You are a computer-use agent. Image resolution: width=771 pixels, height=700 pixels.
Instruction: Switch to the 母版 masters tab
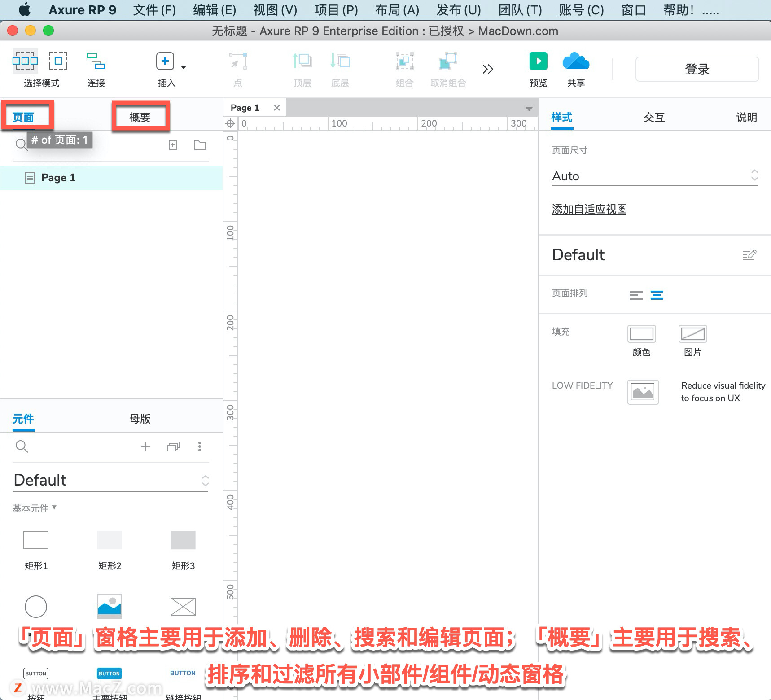[140, 419]
